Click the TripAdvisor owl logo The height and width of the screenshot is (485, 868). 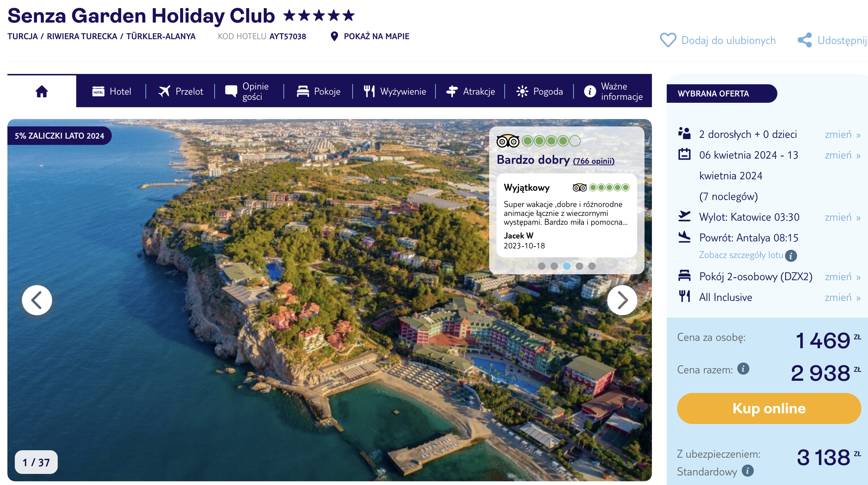tap(508, 141)
